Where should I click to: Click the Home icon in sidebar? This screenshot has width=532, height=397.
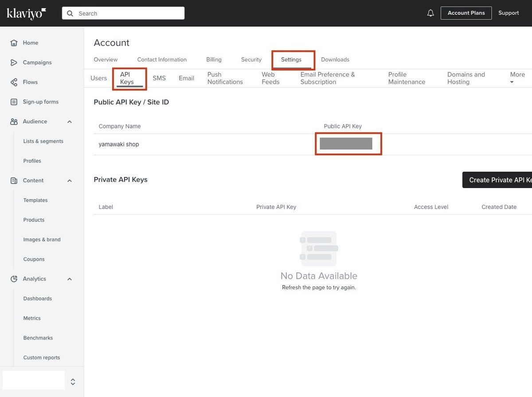click(14, 43)
